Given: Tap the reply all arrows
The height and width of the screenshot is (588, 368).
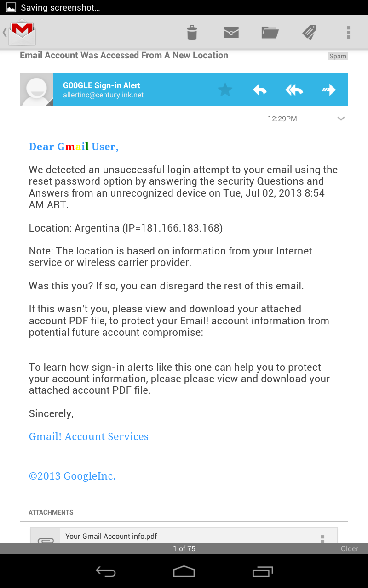Looking at the screenshot, I should tap(294, 90).
